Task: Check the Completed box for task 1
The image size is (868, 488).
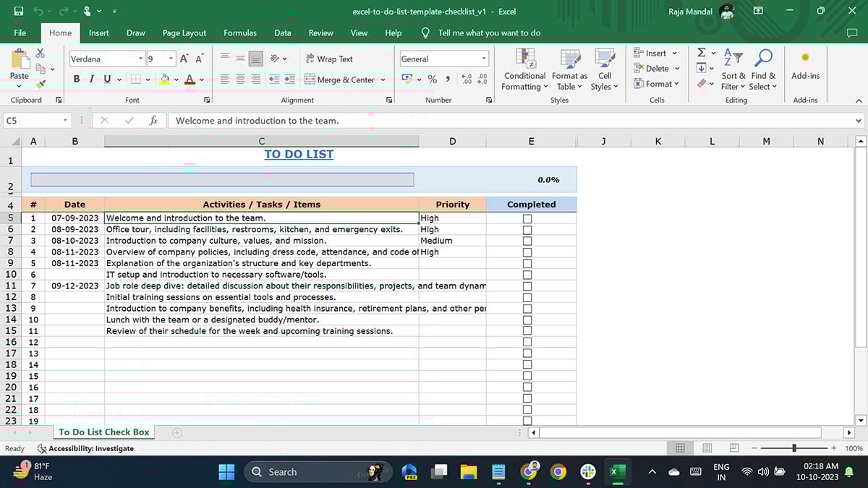Action: coord(527,218)
